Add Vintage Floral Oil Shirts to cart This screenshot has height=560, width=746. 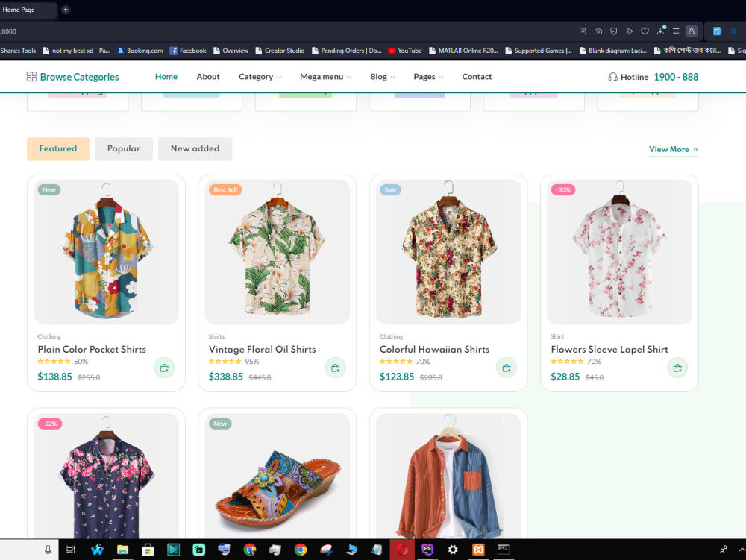point(336,368)
